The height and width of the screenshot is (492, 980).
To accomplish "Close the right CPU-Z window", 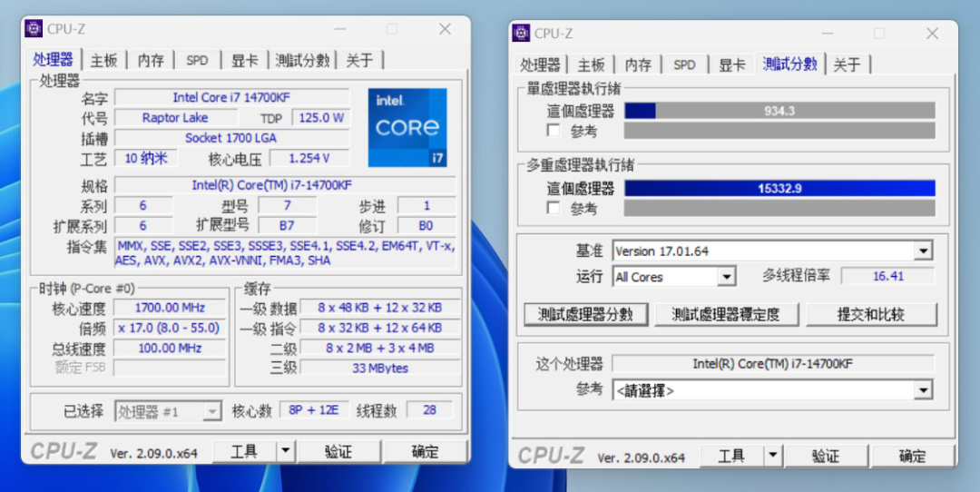I will pyautogui.click(x=932, y=34).
